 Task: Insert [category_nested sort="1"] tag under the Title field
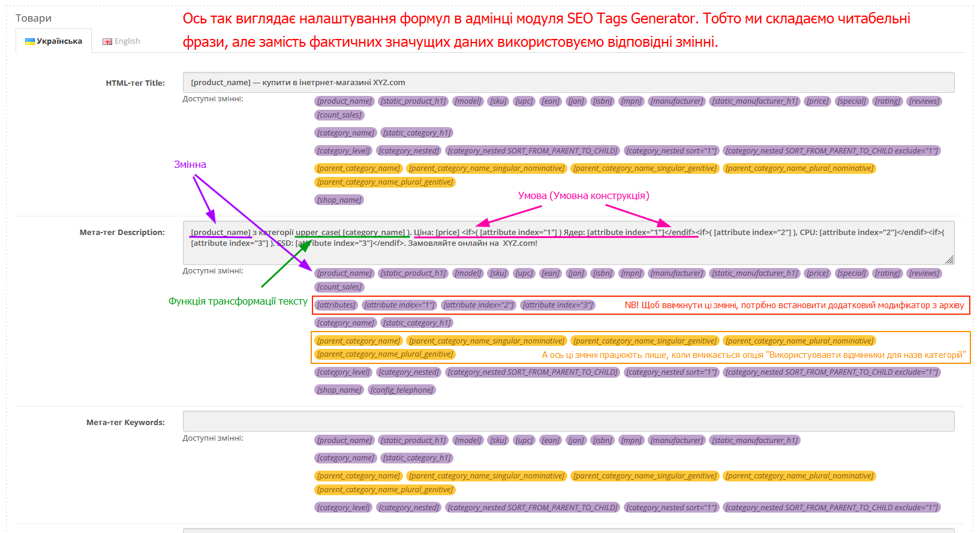point(672,151)
